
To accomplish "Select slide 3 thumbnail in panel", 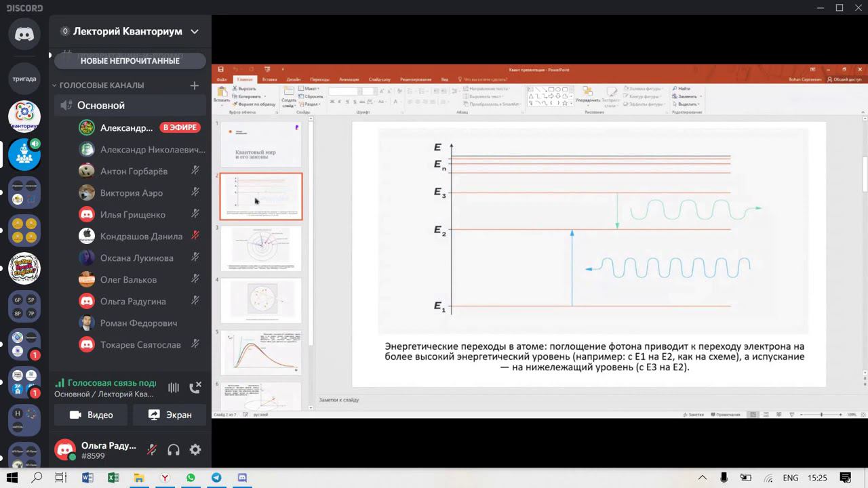I will tap(260, 248).
